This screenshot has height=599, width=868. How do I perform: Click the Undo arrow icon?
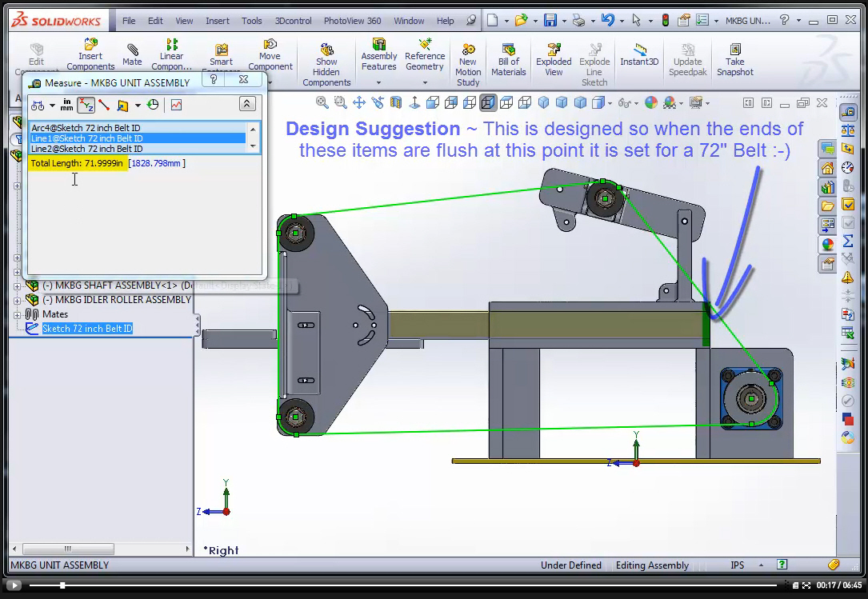pos(607,21)
